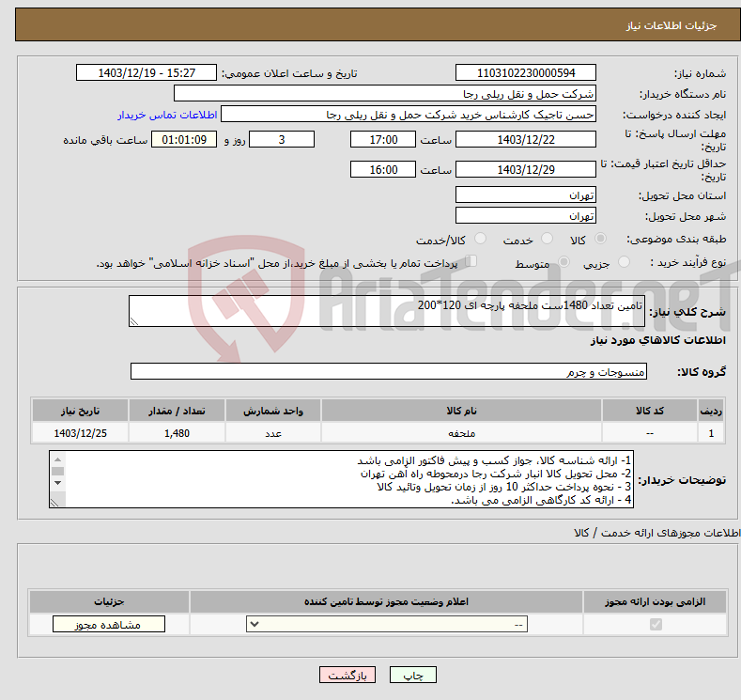The height and width of the screenshot is (700, 741).
Task: Click the جزئیات اطلاعات نیاز page title
Action: [x=672, y=25]
